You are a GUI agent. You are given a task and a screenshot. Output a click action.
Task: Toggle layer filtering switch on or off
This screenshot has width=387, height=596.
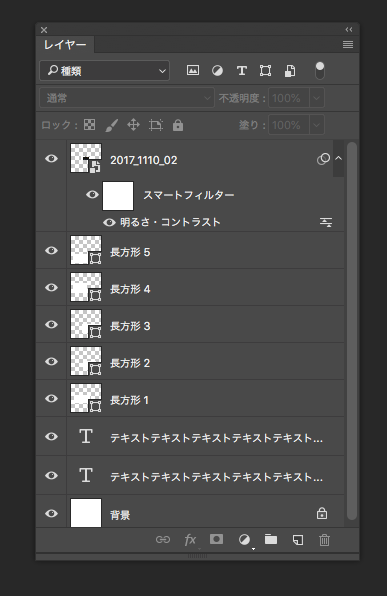click(x=320, y=71)
